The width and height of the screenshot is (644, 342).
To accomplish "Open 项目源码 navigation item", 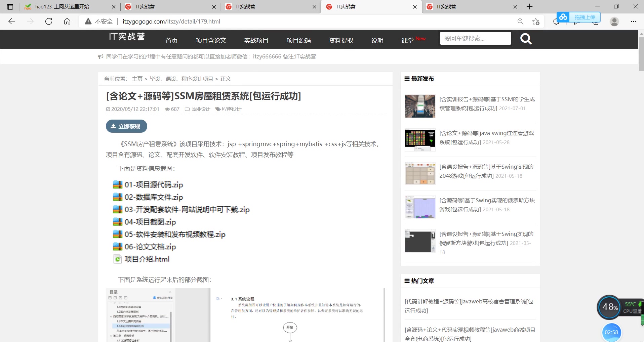I will coord(298,41).
